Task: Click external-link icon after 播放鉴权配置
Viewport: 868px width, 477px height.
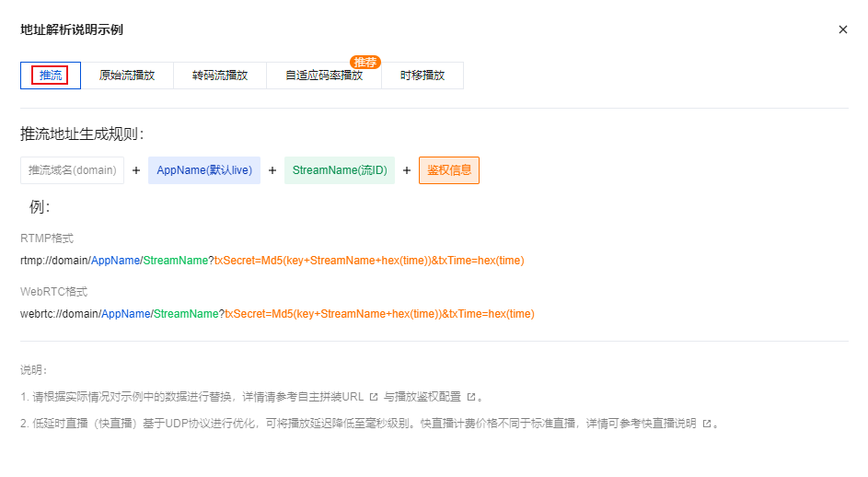Action: (x=471, y=397)
